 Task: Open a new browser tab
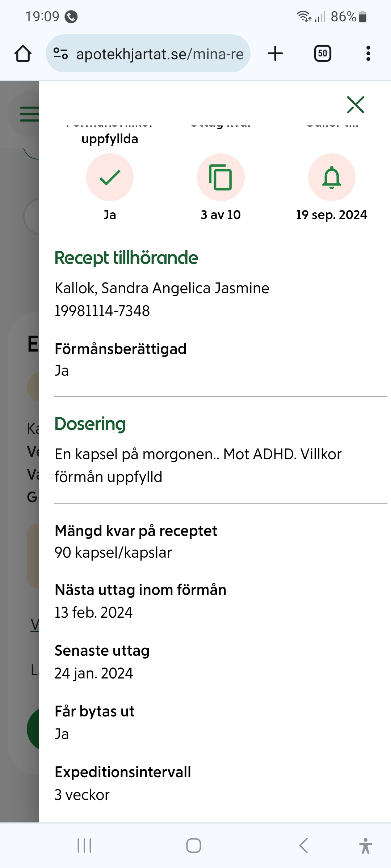coord(275,54)
